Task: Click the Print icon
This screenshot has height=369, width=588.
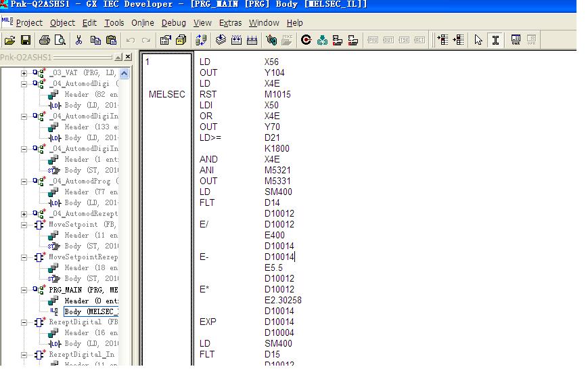Action: pos(45,41)
